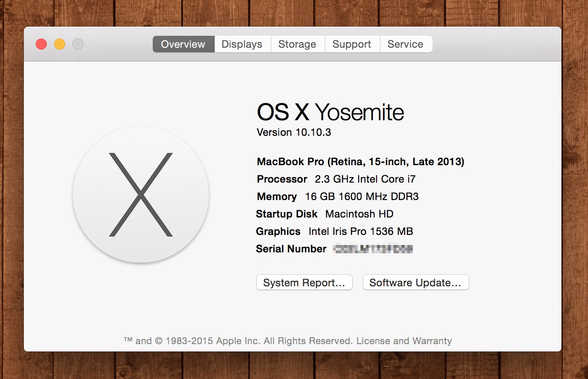Launch Software Update
Image resolution: width=588 pixels, height=379 pixels.
pyautogui.click(x=416, y=283)
